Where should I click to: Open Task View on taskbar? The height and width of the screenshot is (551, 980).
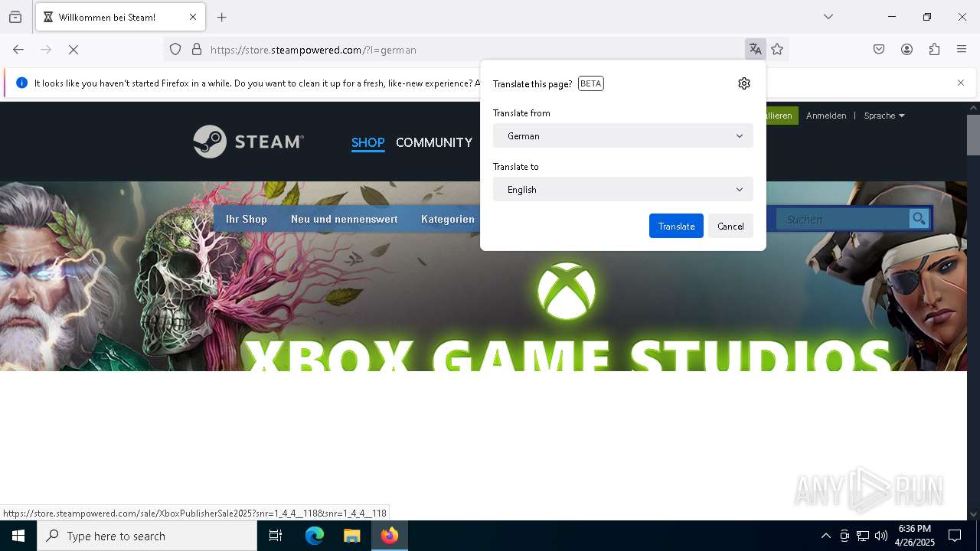tap(276, 536)
